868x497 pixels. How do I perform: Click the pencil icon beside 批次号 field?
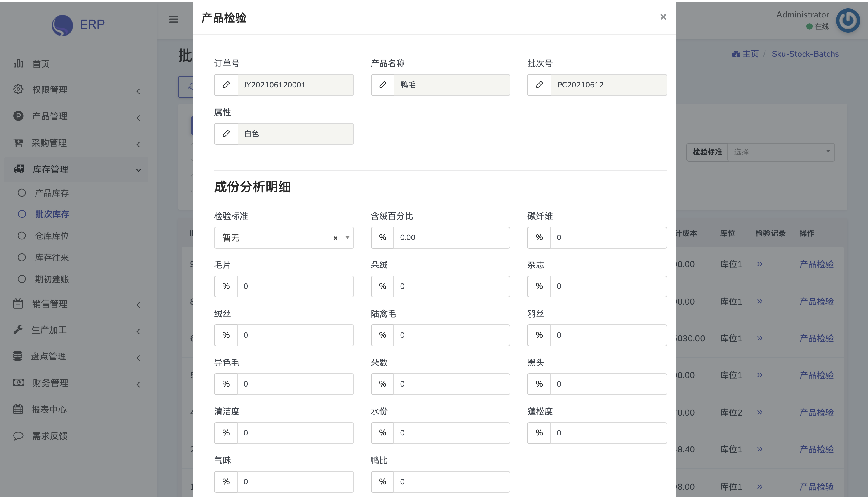coord(539,85)
